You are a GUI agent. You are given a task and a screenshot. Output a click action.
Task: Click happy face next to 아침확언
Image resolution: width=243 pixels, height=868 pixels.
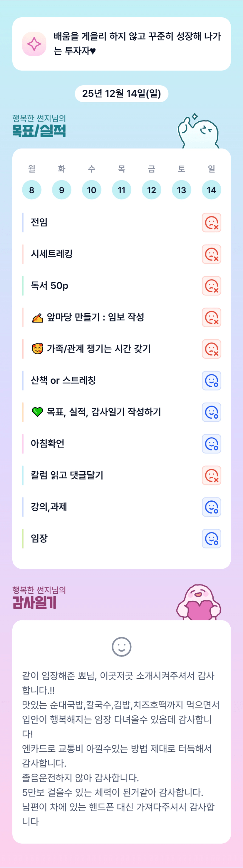(x=211, y=444)
